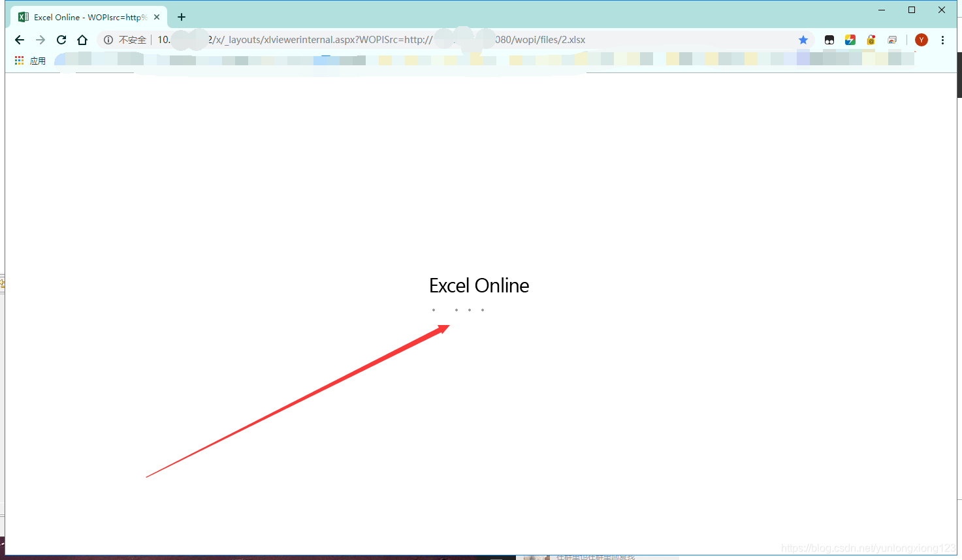Open the Chrome three-dot menu
Screen dimensions: 962x560
[942, 40]
